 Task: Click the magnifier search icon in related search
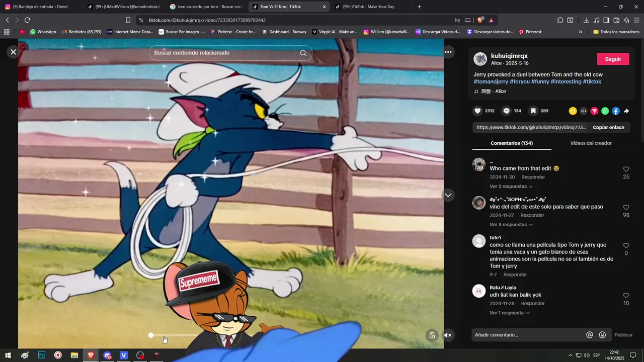coord(303,53)
